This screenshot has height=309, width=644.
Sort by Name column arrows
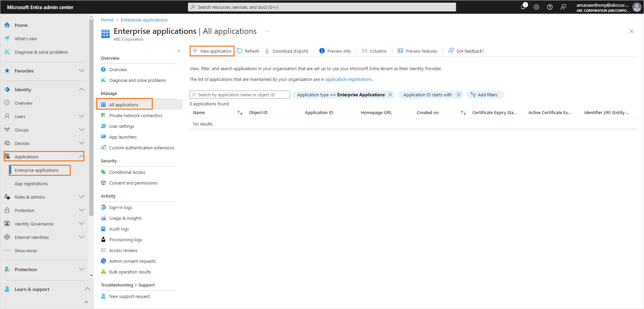240,113
